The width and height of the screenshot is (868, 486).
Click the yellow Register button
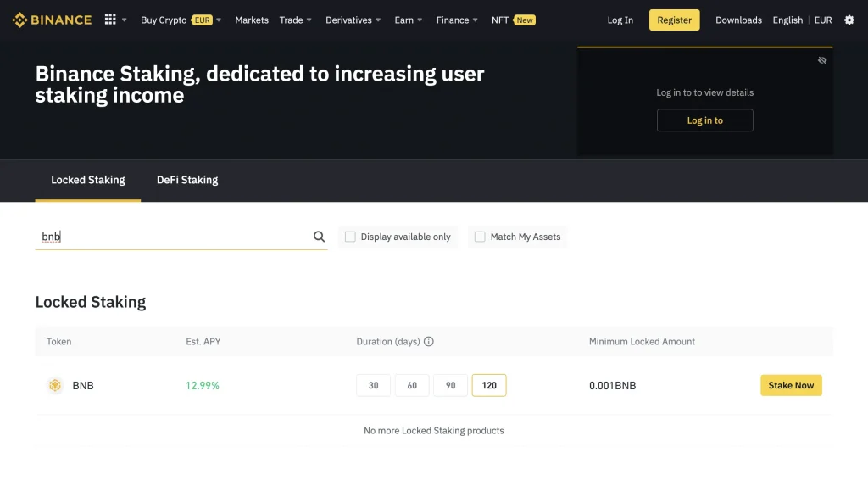pyautogui.click(x=674, y=20)
